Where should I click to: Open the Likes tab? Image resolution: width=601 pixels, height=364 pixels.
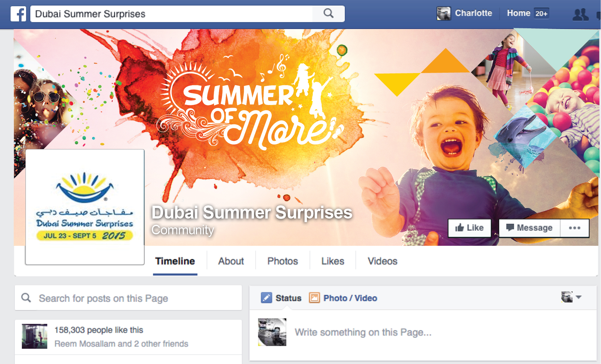tap(333, 261)
